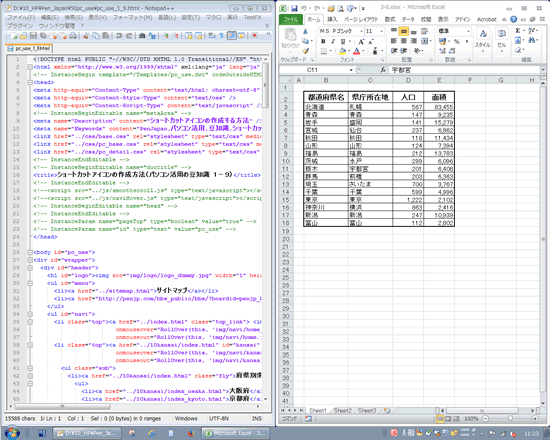This screenshot has height=440, width=550.
Task: Click the fill color bucket swatch in Excel
Action: coord(342,51)
